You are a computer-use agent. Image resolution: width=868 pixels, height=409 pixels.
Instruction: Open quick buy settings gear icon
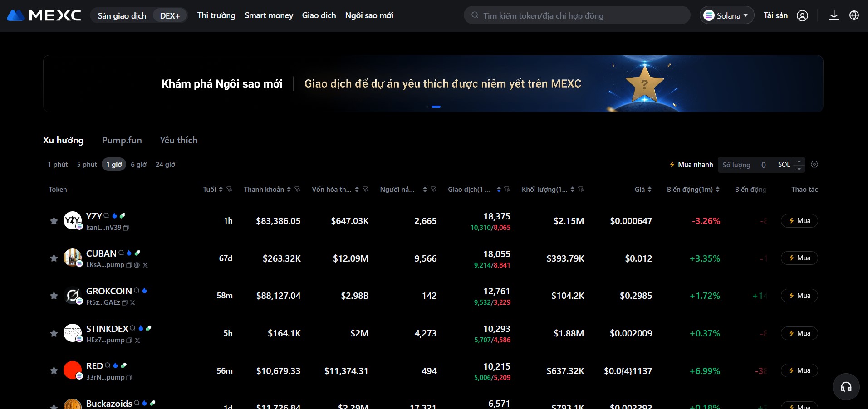point(814,165)
